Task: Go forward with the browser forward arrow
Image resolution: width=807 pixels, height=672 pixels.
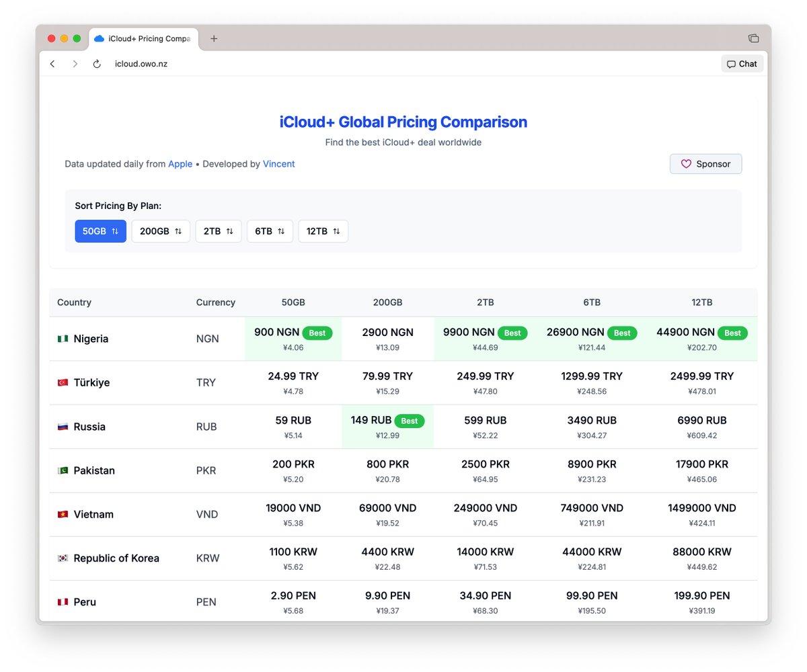Action: point(75,64)
